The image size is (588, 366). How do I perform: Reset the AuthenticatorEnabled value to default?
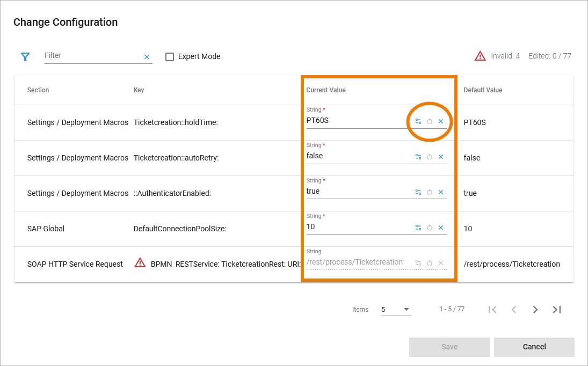(x=430, y=192)
